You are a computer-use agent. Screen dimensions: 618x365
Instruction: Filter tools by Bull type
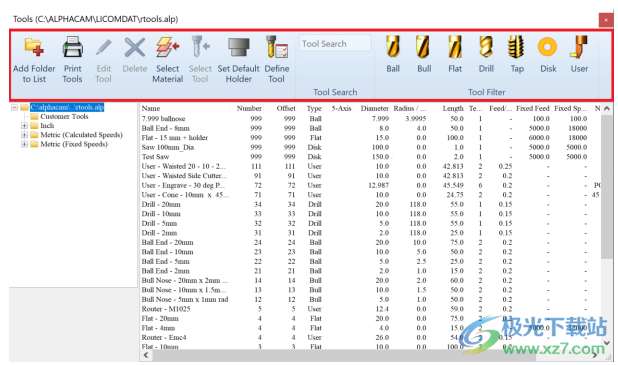coord(424,54)
